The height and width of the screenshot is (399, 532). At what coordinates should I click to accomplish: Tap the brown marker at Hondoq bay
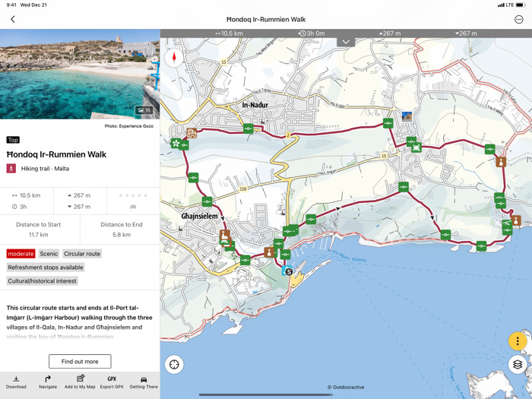pos(516,220)
